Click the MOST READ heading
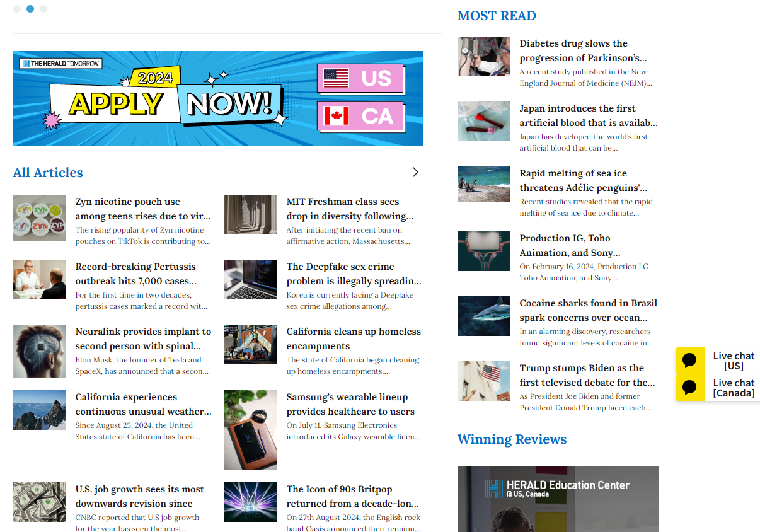The height and width of the screenshot is (532, 760). pos(497,16)
